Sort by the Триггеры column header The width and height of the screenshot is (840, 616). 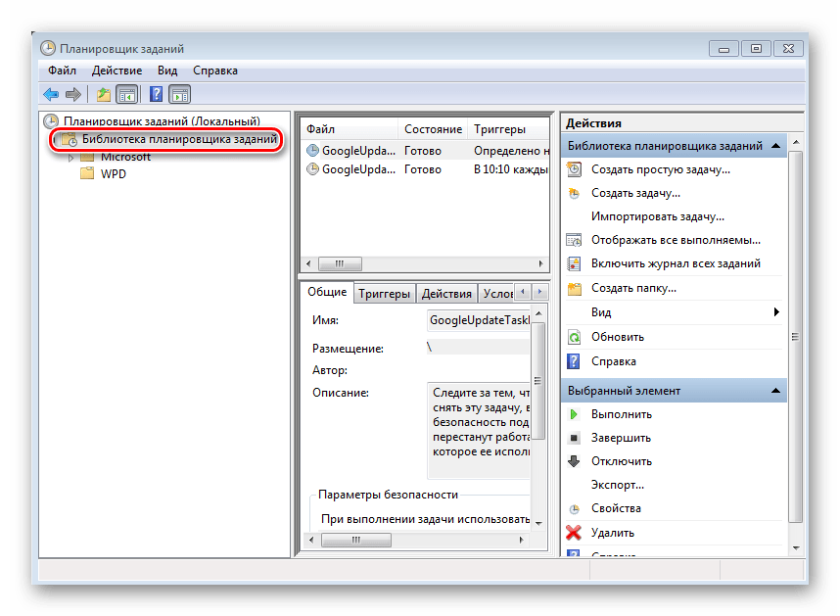(509, 129)
